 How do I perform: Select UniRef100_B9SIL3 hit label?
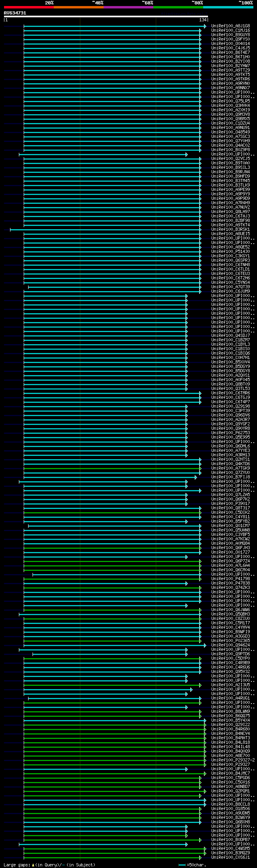[x=230, y=168]
